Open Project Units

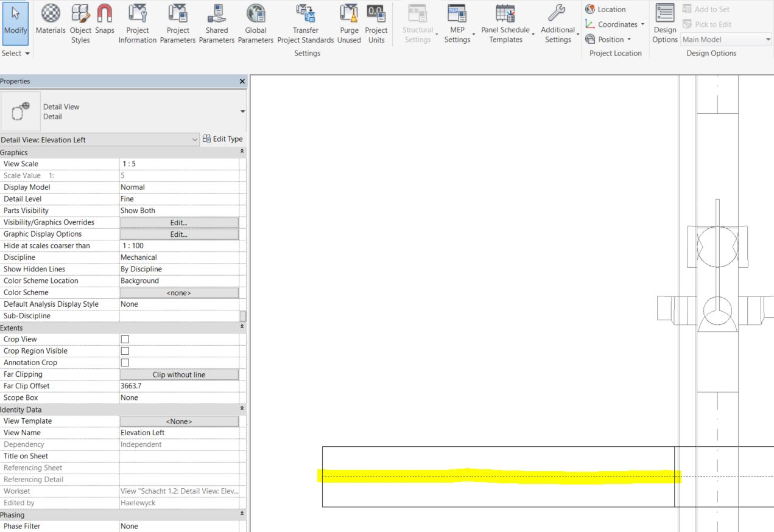pos(376,23)
